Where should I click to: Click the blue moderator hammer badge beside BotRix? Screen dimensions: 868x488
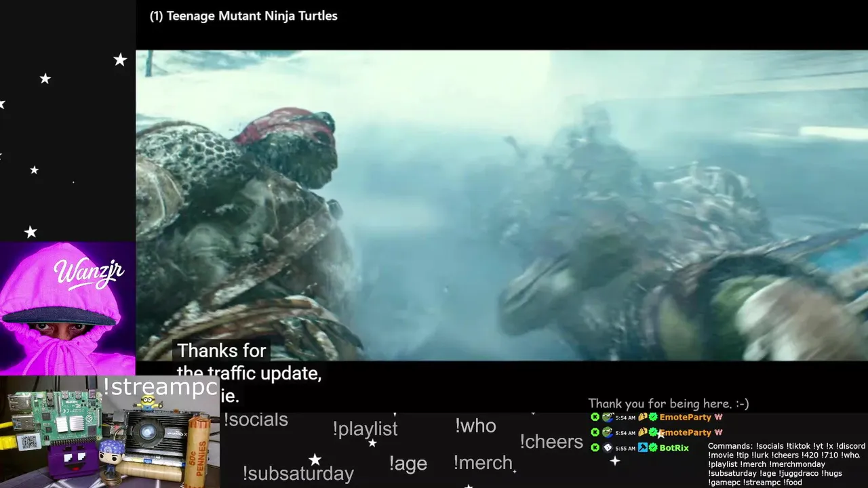pos(643,447)
